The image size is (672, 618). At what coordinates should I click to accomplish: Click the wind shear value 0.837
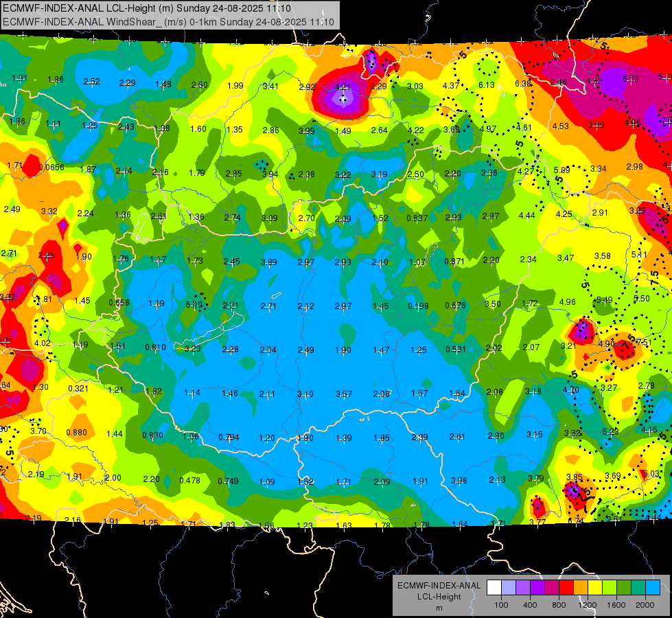[x=417, y=218]
